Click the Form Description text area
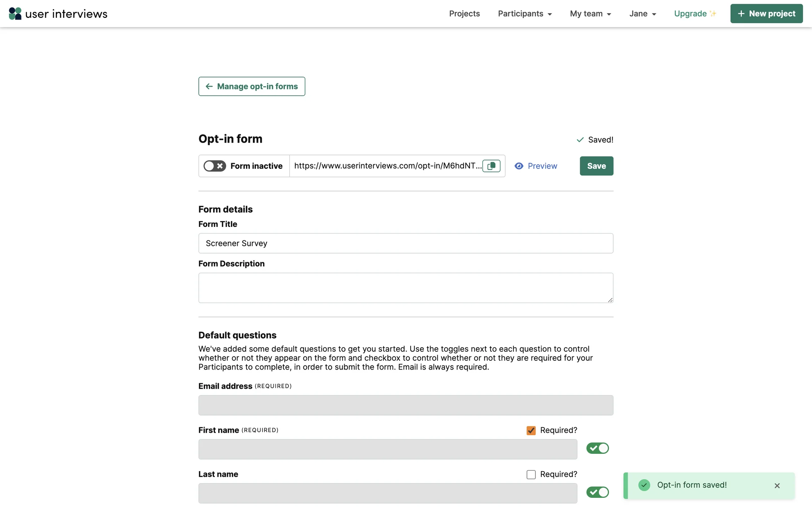Viewport: 812px width, 508px height. click(x=406, y=288)
